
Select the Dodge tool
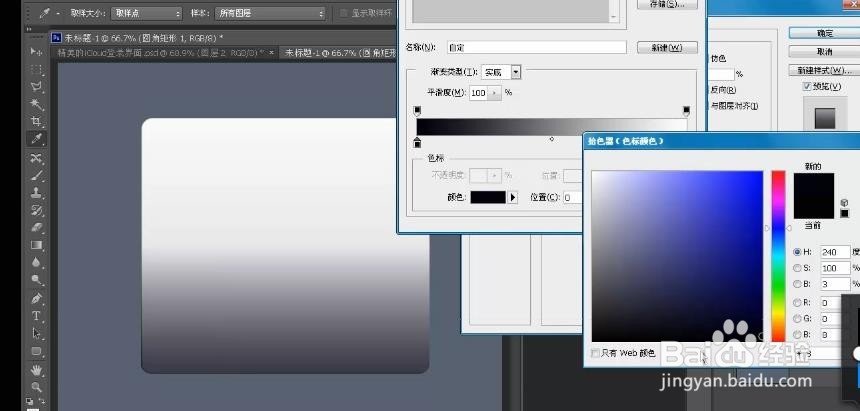(36, 280)
